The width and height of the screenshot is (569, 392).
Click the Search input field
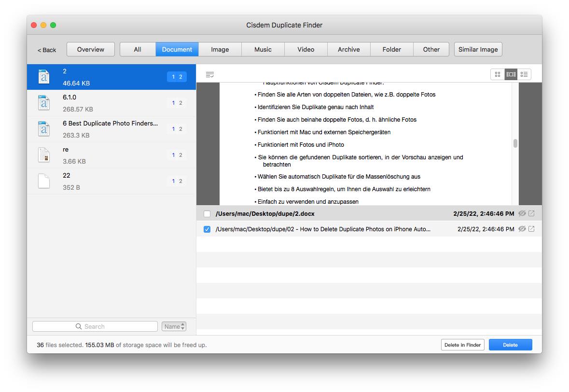pyautogui.click(x=95, y=326)
